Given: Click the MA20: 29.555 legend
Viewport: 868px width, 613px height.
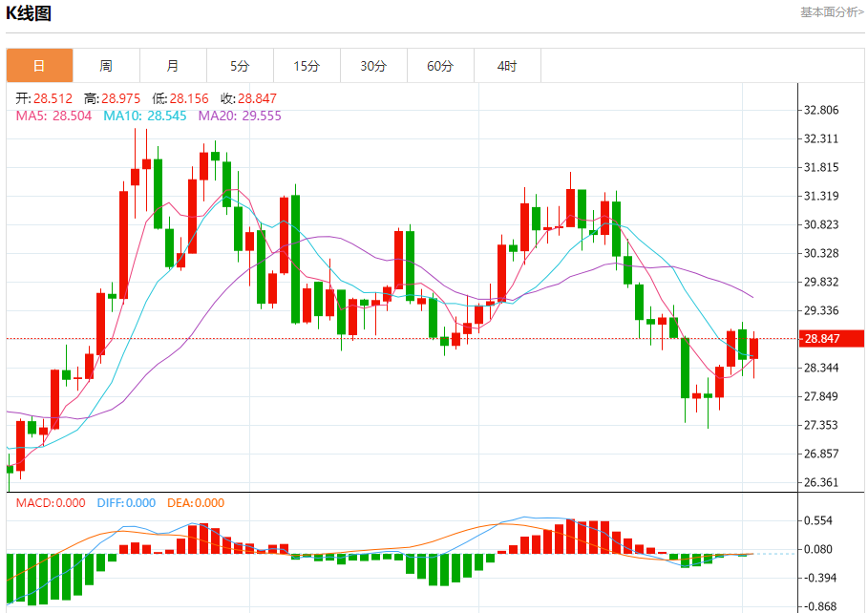Looking at the screenshot, I should [240, 116].
